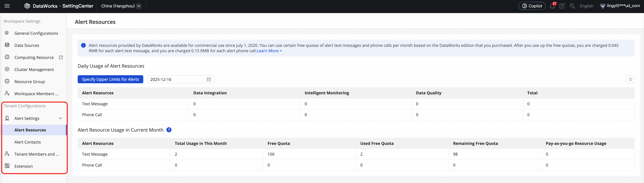The width and height of the screenshot is (644, 183).
Task: Open the help question mark icon in header
Action: coord(562,6)
